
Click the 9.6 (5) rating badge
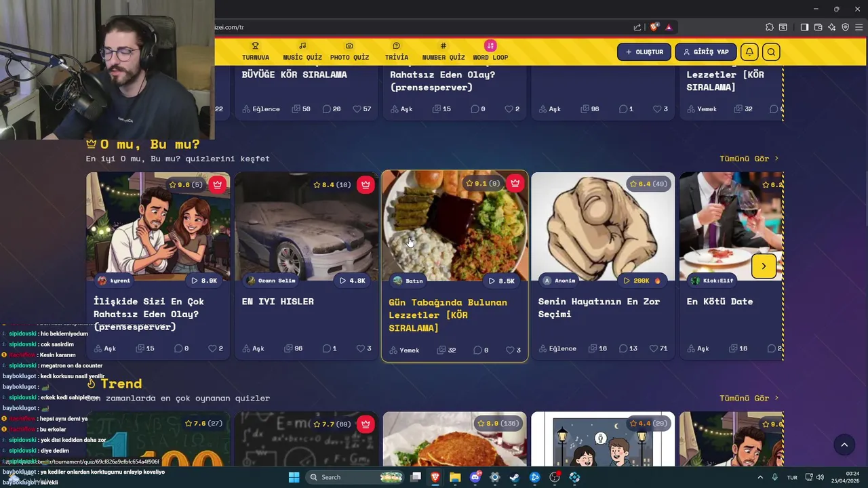[x=186, y=184]
